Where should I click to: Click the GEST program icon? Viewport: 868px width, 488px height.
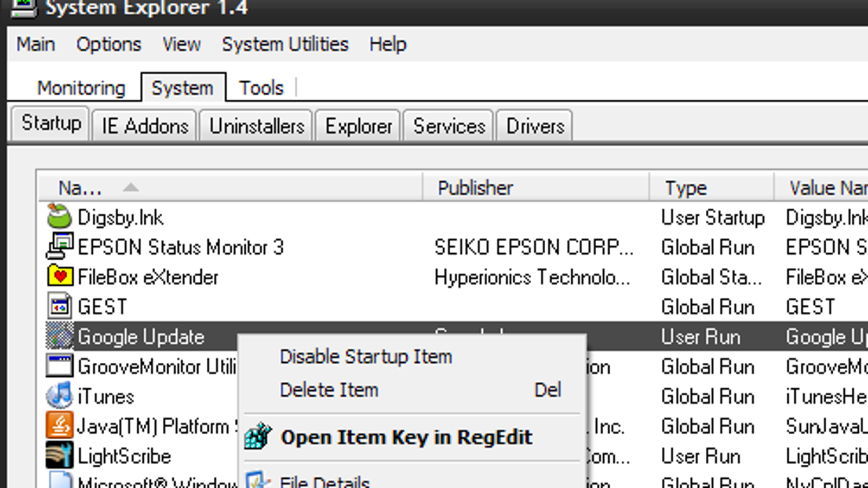(59, 306)
